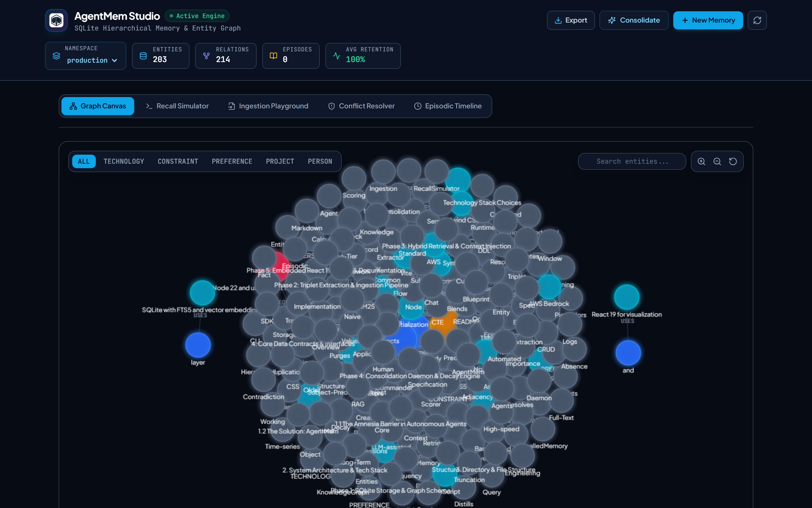Click the '100%' avg retention value
This screenshot has height=508, width=812.
coord(355,60)
